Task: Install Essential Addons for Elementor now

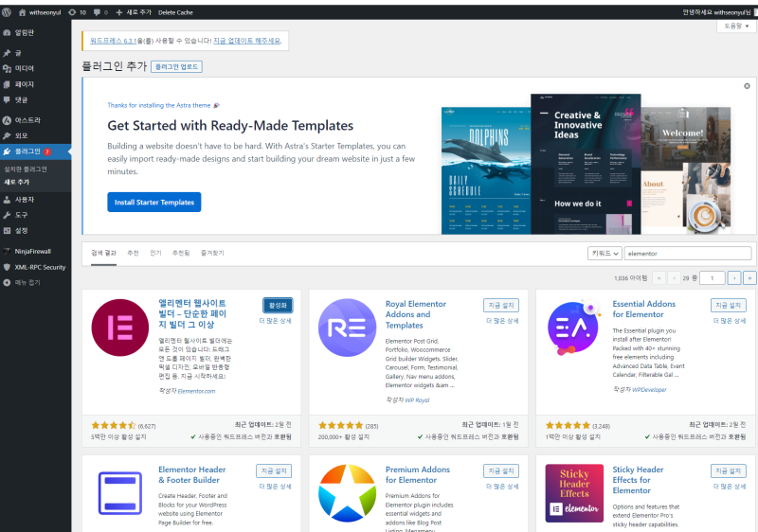Action: pyautogui.click(x=728, y=305)
